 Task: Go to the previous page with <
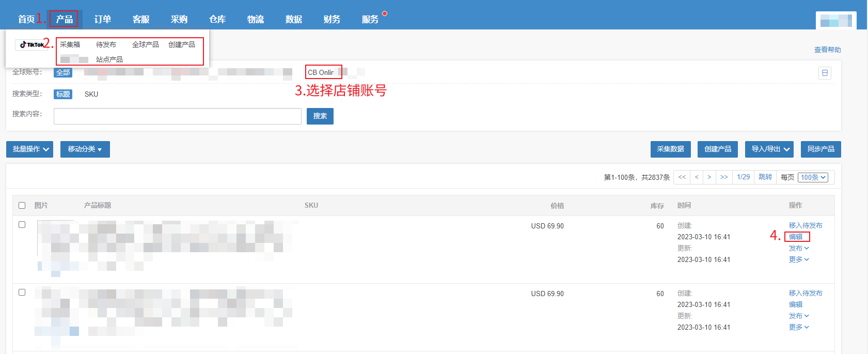coord(697,177)
